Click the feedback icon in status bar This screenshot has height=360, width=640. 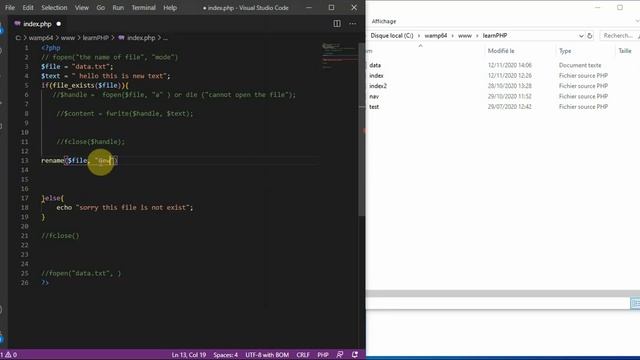click(340, 355)
